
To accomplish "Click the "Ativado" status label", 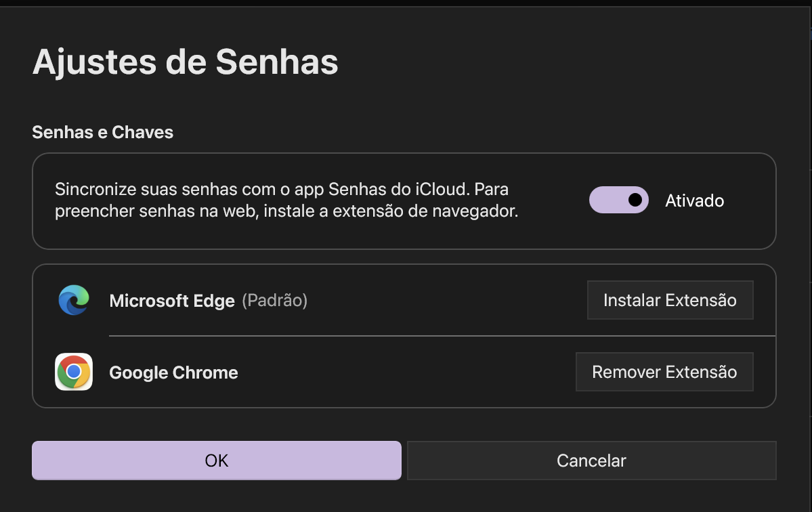I will click(x=694, y=201).
